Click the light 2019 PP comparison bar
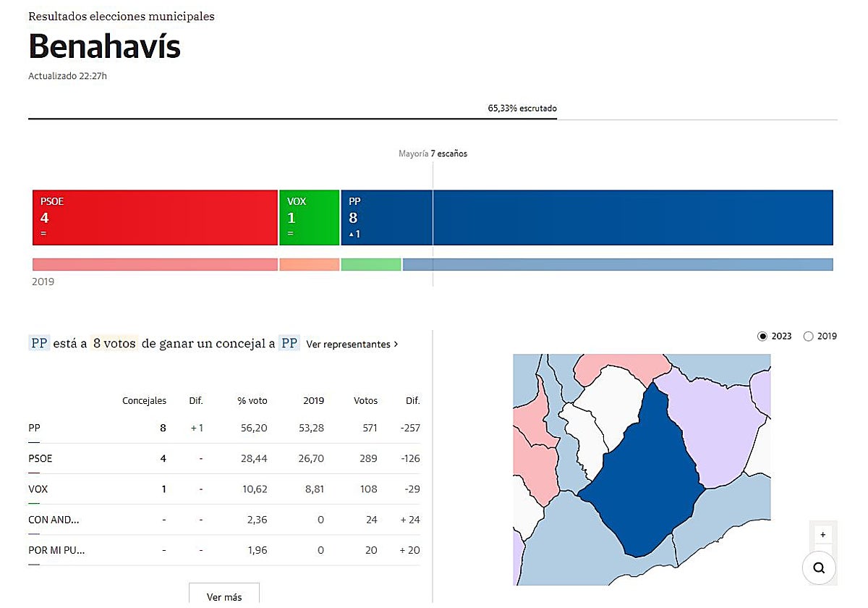This screenshot has width=868, height=608. 617,265
